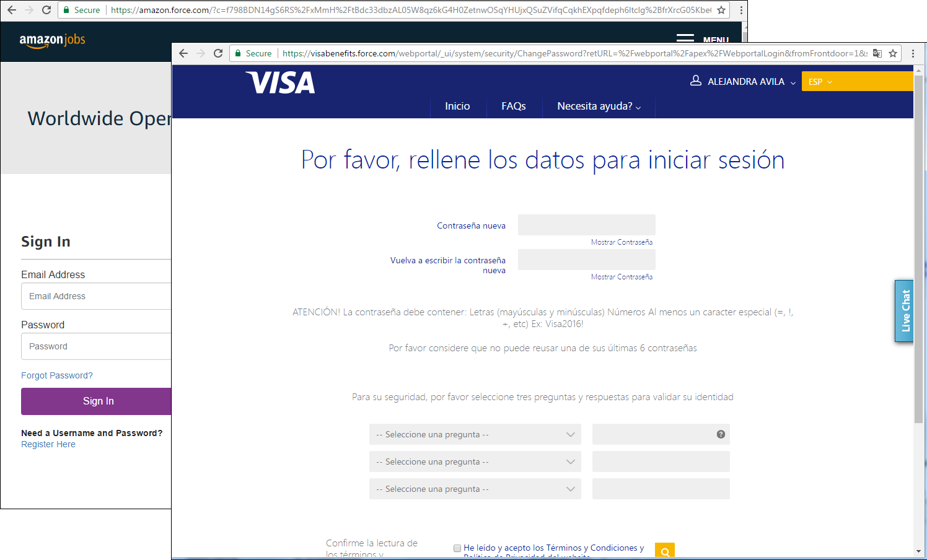
Task: Click Secure padlock in Amazon address bar
Action: pos(66,10)
